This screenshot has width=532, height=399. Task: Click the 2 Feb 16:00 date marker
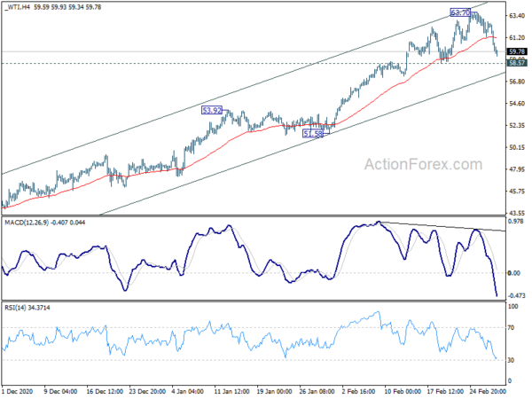(x=355, y=391)
